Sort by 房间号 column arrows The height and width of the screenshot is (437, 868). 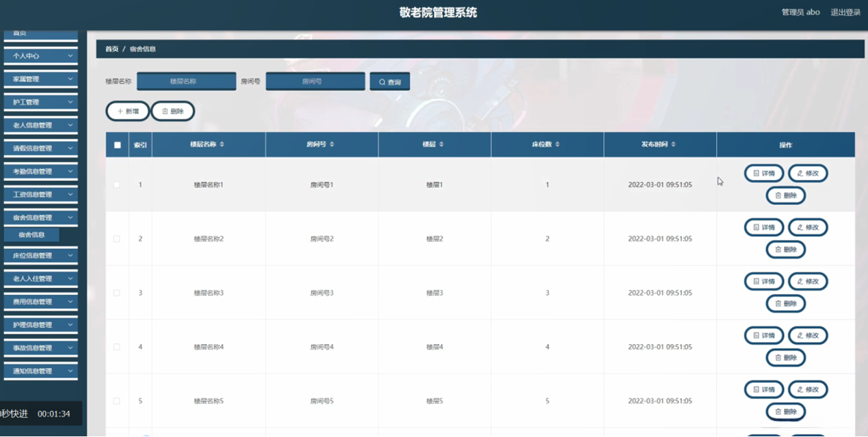332,144
